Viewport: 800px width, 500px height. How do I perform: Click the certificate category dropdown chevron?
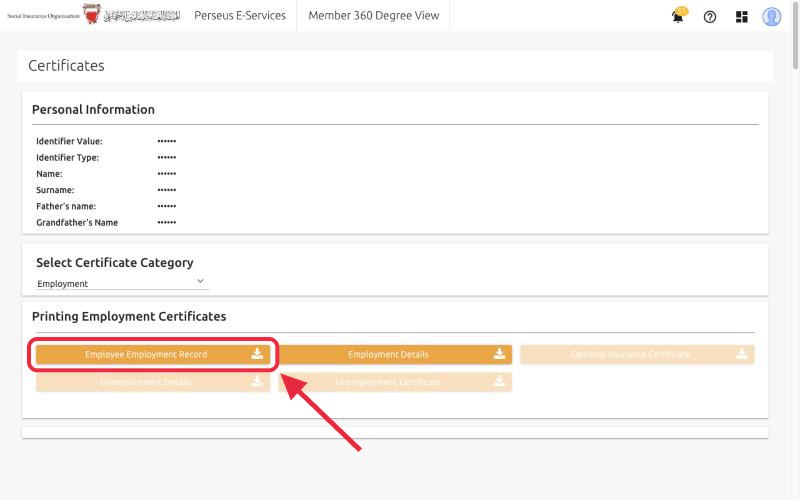click(x=201, y=281)
